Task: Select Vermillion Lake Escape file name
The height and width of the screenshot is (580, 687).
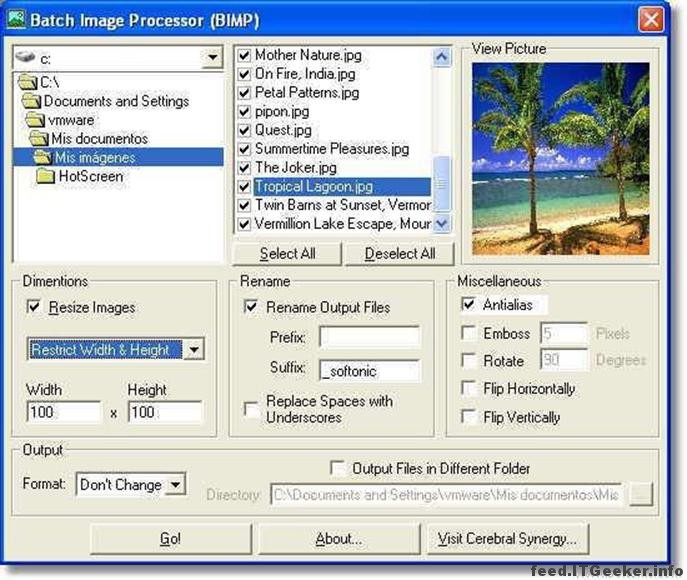Action: 343,224
